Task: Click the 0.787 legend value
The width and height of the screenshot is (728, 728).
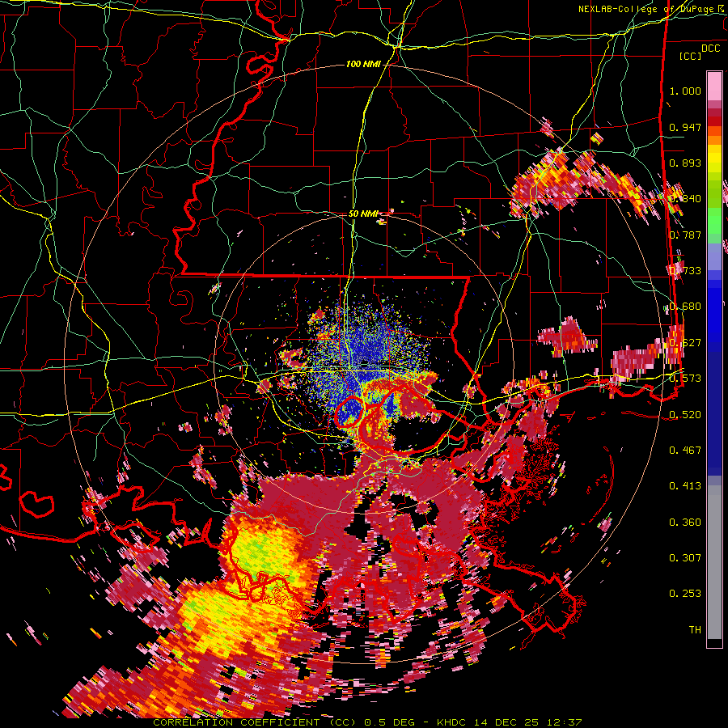Action: (685, 235)
